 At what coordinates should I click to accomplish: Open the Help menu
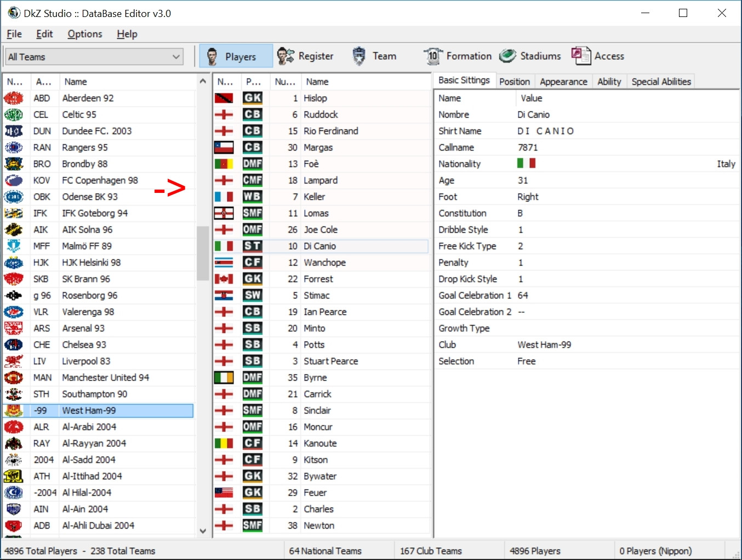pos(127,34)
